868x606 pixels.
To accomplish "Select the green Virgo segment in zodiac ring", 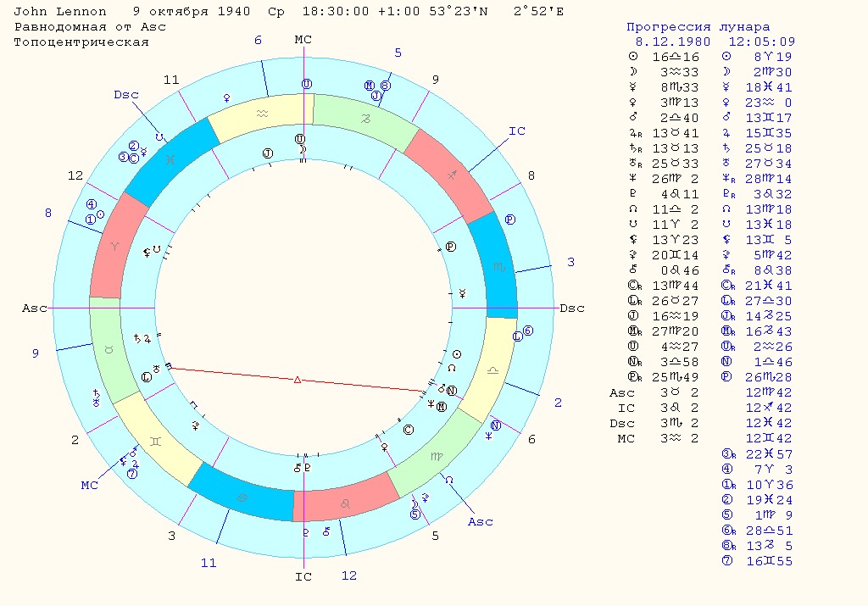I will (x=437, y=457).
